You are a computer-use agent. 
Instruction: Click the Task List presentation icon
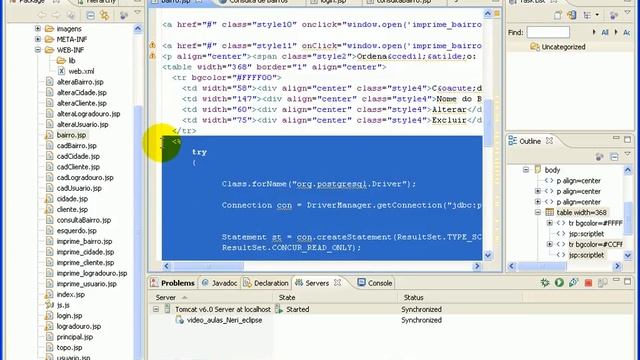pos(587,16)
